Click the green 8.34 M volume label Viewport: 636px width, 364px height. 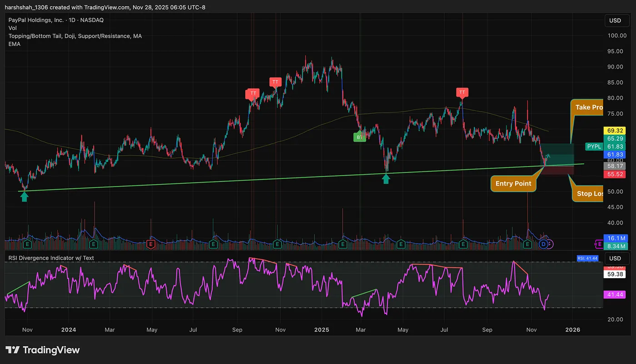pyautogui.click(x=616, y=246)
